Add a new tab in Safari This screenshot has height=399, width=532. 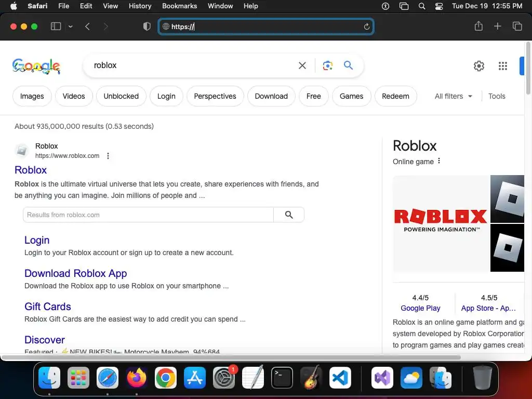[x=497, y=26]
